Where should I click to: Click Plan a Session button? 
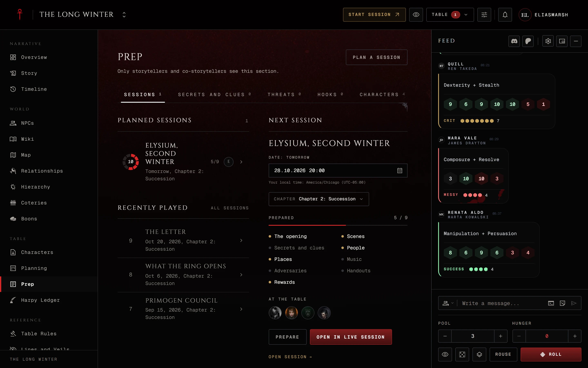(x=376, y=57)
